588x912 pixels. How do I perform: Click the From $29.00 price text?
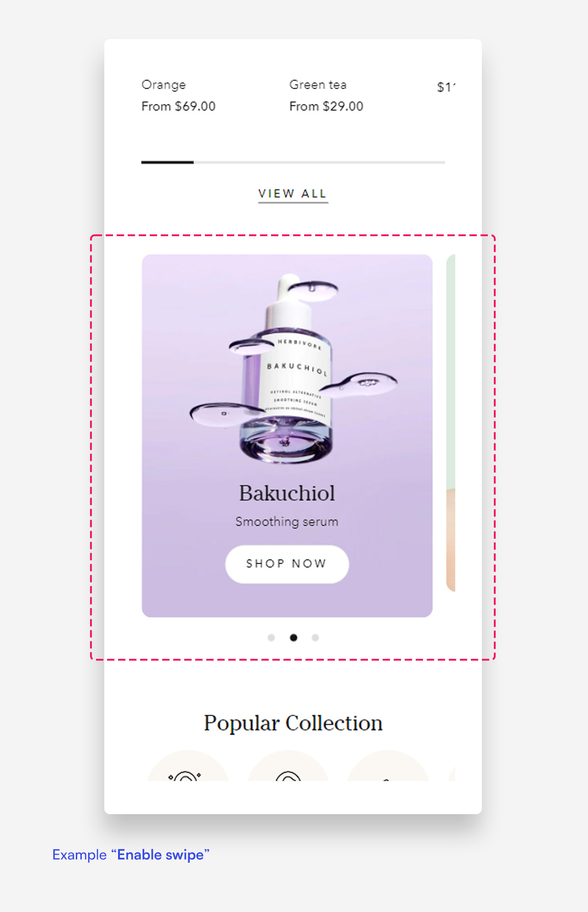(x=326, y=107)
